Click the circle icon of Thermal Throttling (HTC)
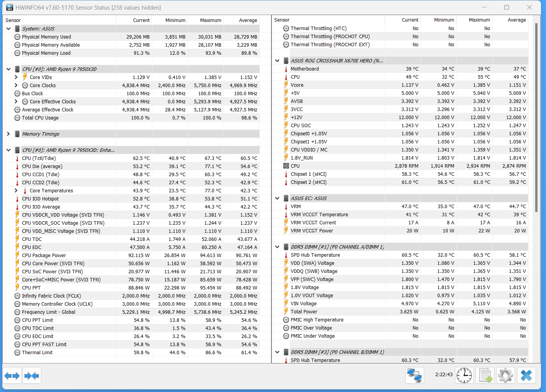The width and height of the screenshot is (546, 392). tap(286, 28)
